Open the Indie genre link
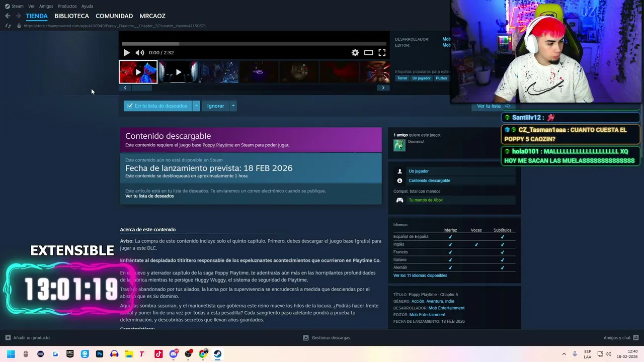The height and width of the screenshot is (362, 644). 449,301
